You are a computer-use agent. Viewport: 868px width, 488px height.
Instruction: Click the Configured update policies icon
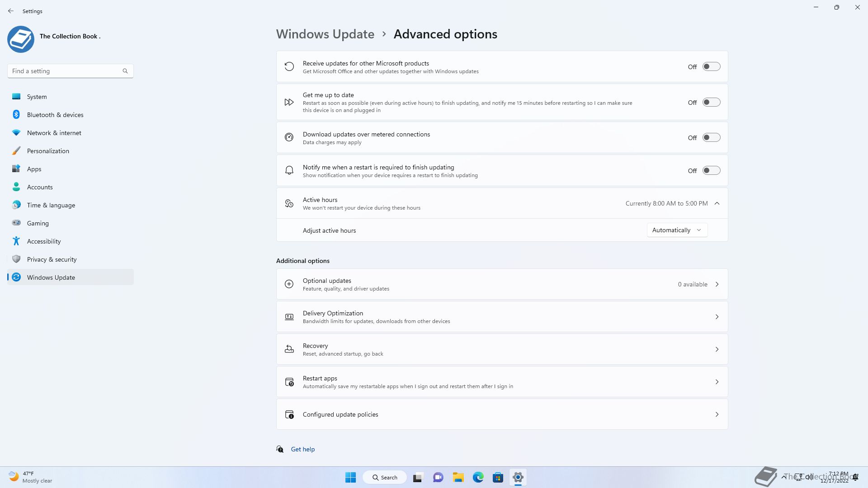coord(289,414)
